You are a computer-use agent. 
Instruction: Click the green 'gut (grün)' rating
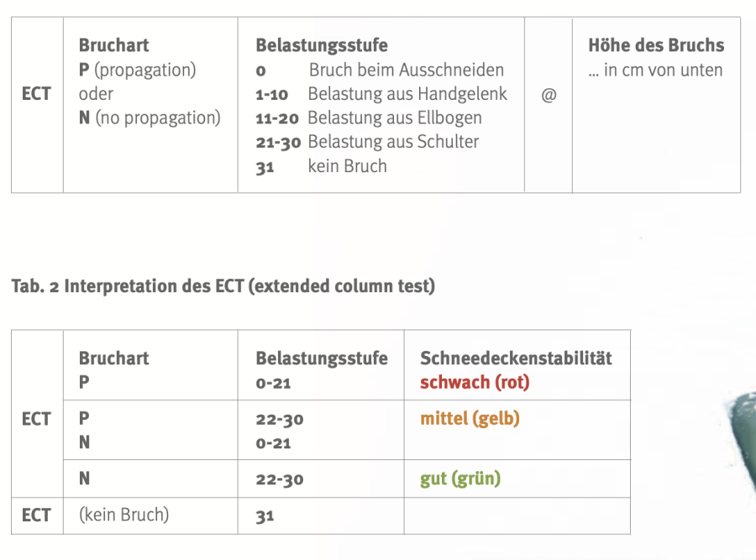tap(460, 479)
